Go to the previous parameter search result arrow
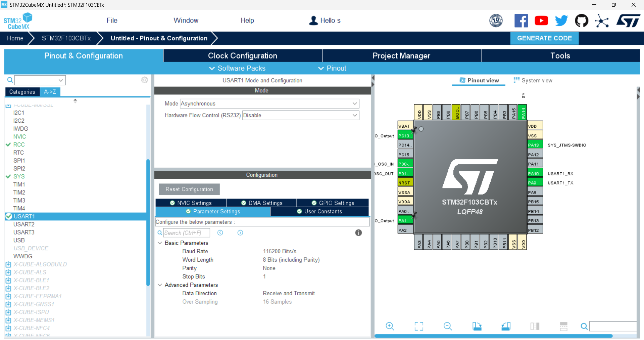 point(220,233)
